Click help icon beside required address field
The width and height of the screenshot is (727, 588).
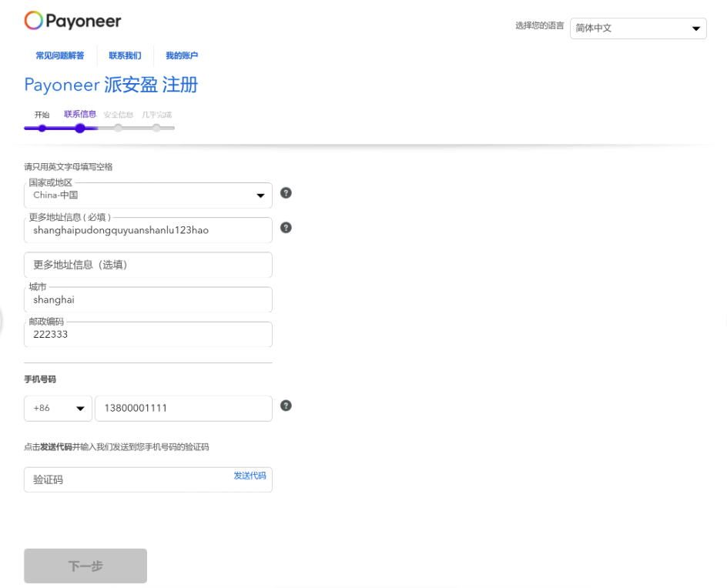[286, 228]
